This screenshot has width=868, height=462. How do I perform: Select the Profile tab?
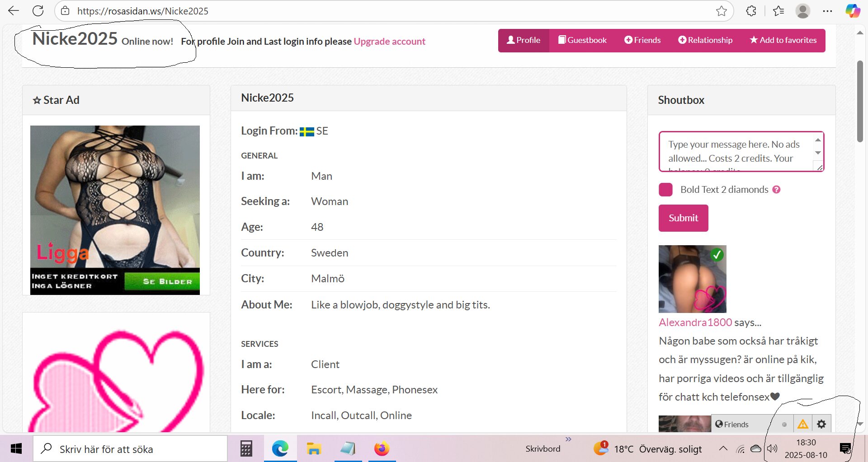pyautogui.click(x=524, y=40)
